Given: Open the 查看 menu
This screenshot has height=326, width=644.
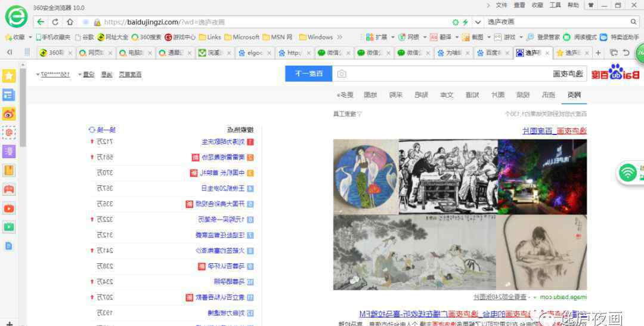Looking at the screenshot, I should tap(519, 5).
